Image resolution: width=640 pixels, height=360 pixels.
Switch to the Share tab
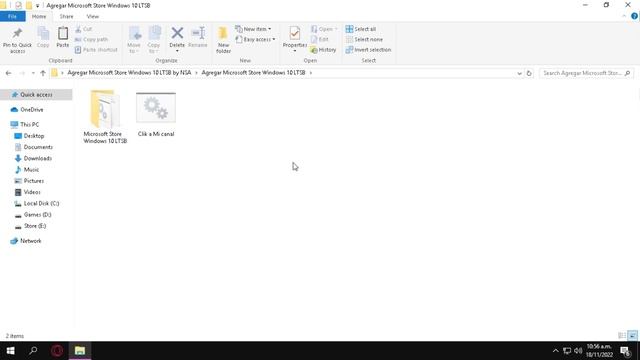(66, 16)
